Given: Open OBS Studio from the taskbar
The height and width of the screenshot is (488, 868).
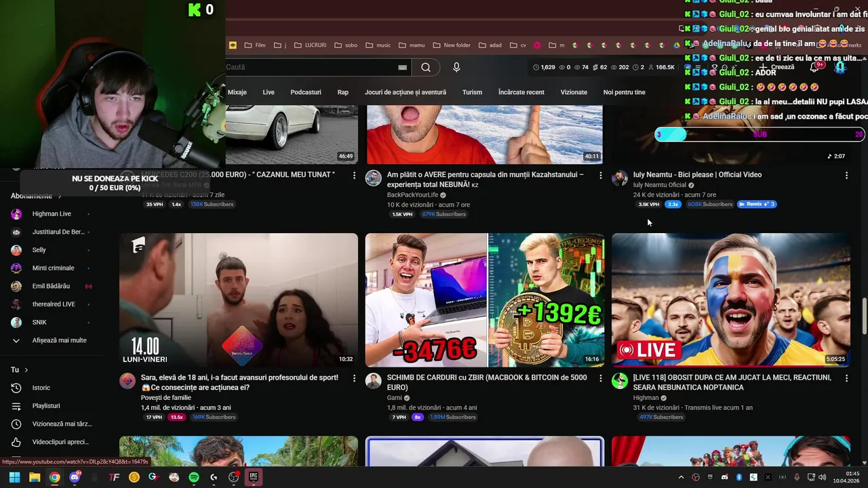Looking at the screenshot, I should (234, 477).
